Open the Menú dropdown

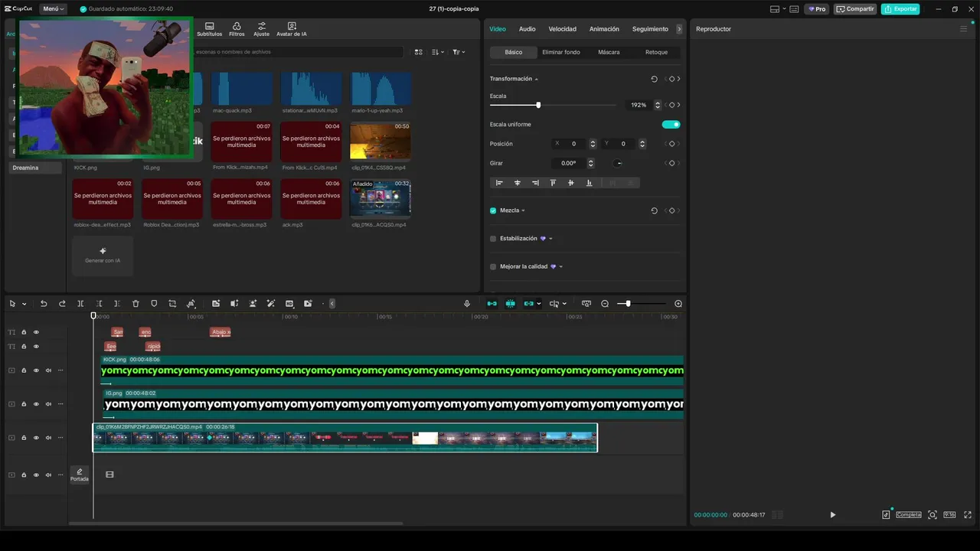point(53,9)
